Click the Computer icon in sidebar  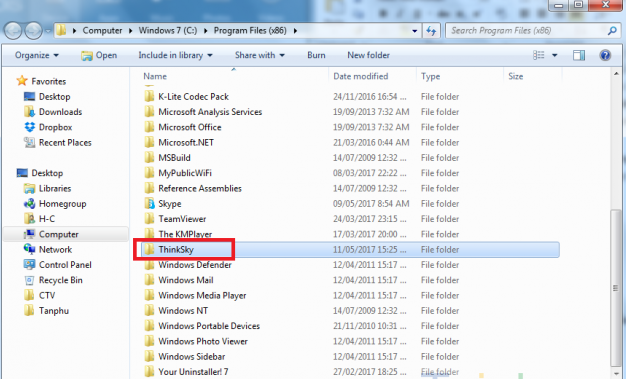coord(30,234)
